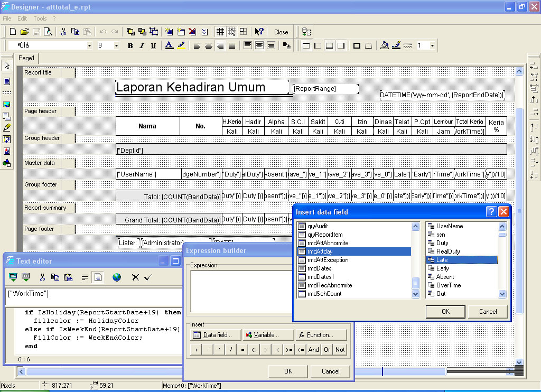Select the Page1 tab
The width and height of the screenshot is (541, 392).
pyautogui.click(x=26, y=58)
